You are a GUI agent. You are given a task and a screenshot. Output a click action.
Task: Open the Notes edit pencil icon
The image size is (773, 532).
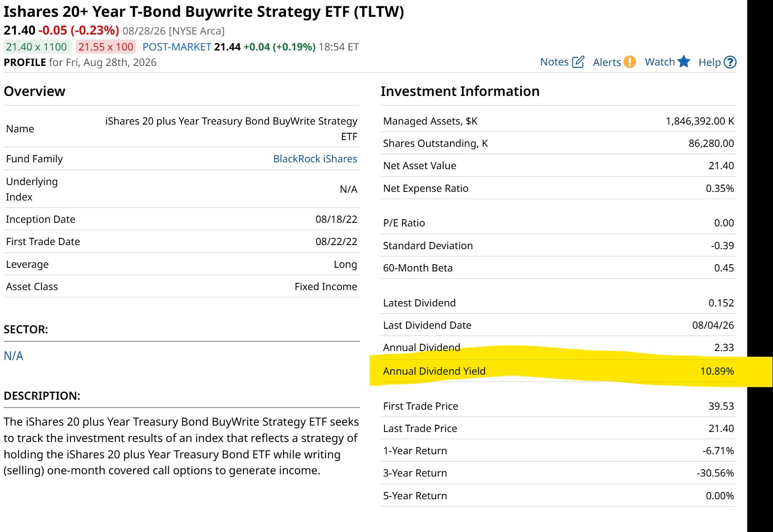(x=578, y=62)
